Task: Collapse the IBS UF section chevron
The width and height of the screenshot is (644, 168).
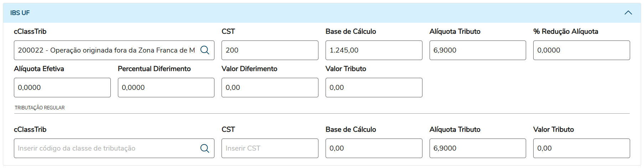Action: coord(628,13)
